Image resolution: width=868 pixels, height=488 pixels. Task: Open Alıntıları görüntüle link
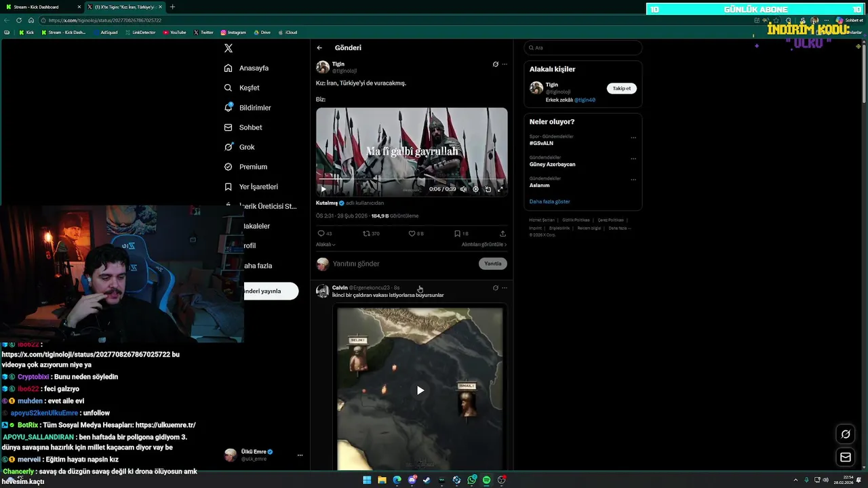pyautogui.click(x=484, y=245)
